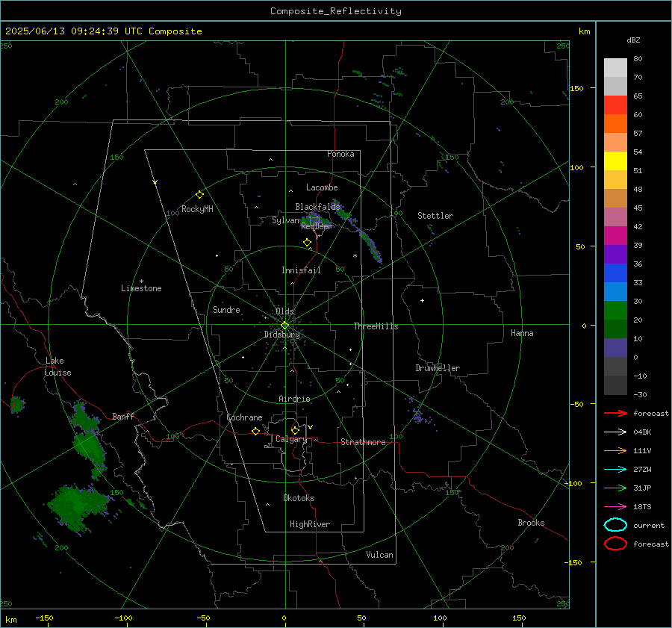Click the Didsbury label

(x=281, y=335)
